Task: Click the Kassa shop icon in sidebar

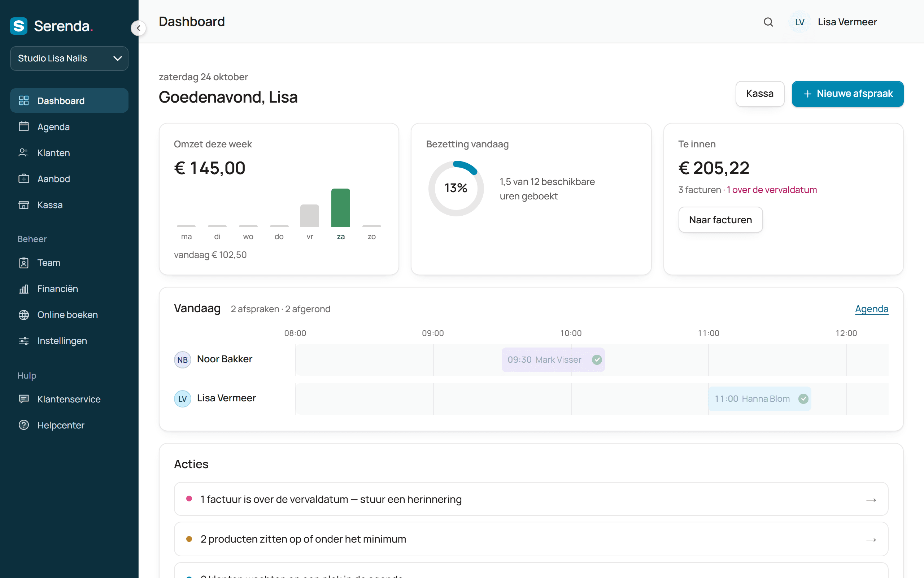Action: (24, 204)
